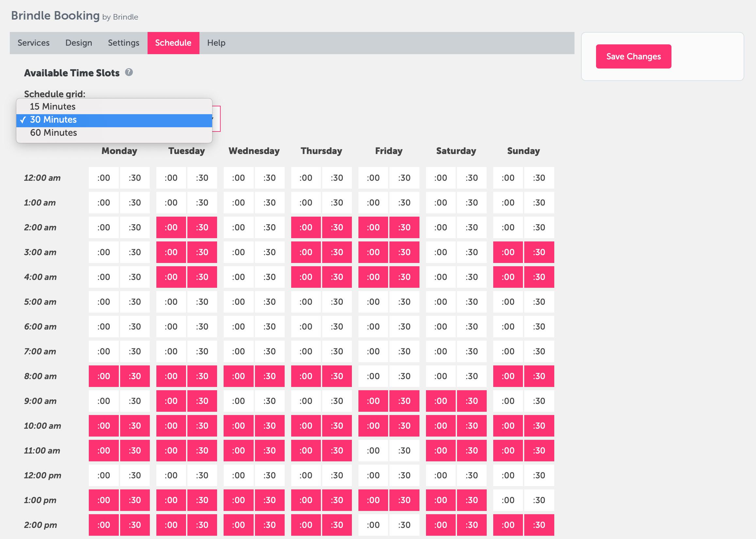Turn on Wednesday 12:00 pm :30 slot
The width and height of the screenshot is (756, 539).
[269, 475]
